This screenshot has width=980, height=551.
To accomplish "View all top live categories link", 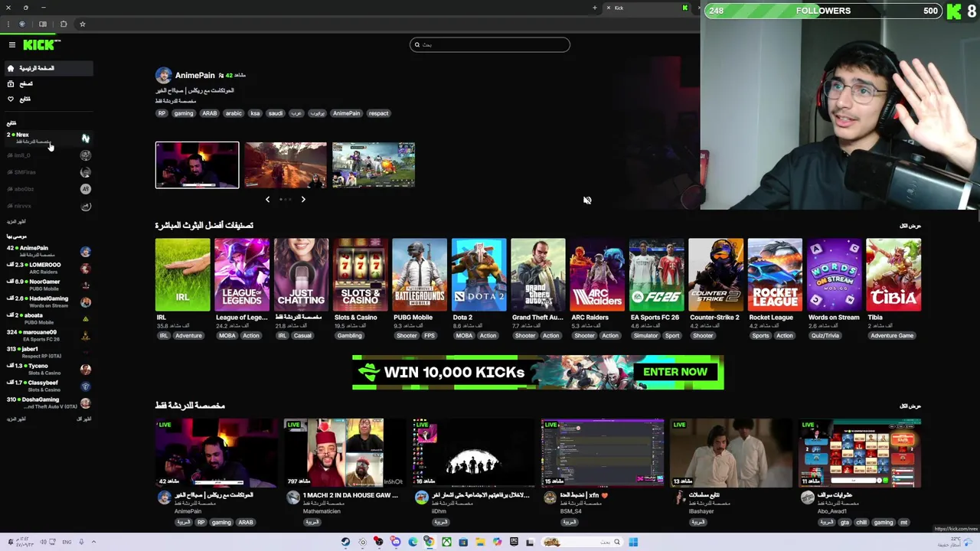I will 910,226.
